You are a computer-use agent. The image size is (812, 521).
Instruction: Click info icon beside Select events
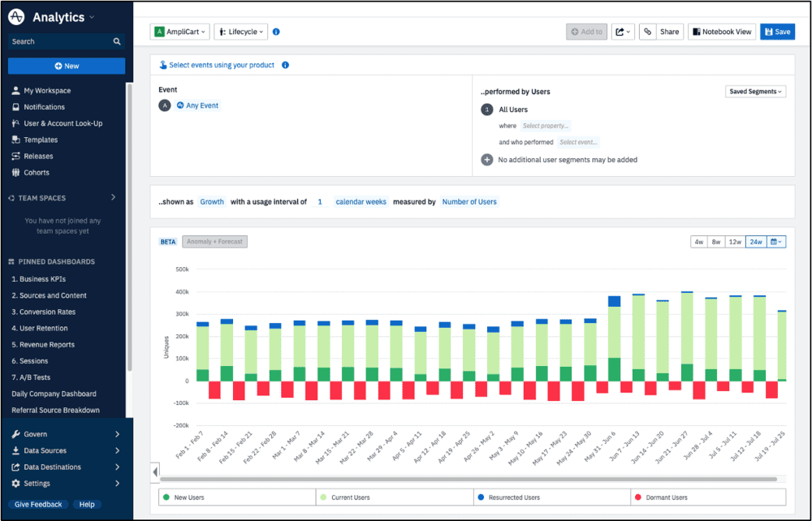pos(285,65)
